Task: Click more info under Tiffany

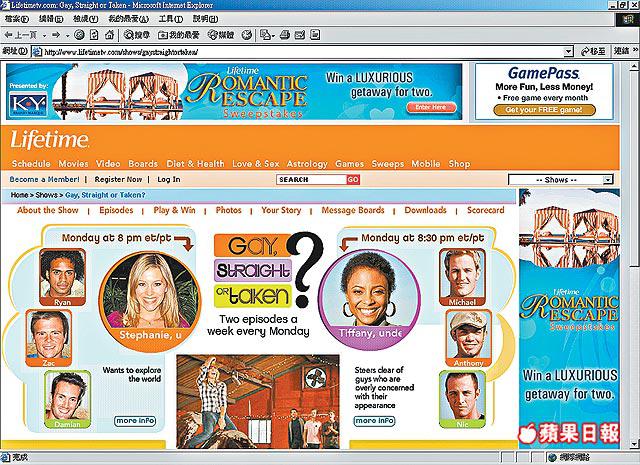Action: tap(374, 421)
